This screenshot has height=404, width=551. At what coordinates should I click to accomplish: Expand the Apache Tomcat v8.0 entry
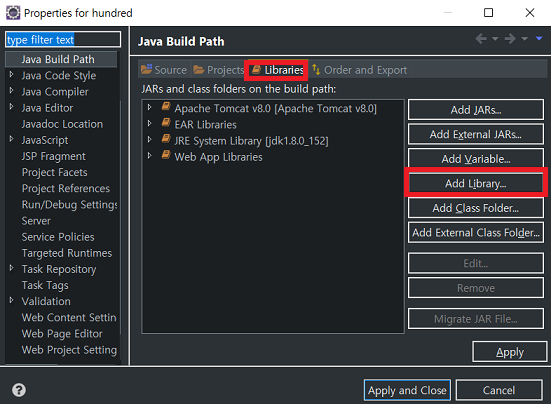click(150, 107)
